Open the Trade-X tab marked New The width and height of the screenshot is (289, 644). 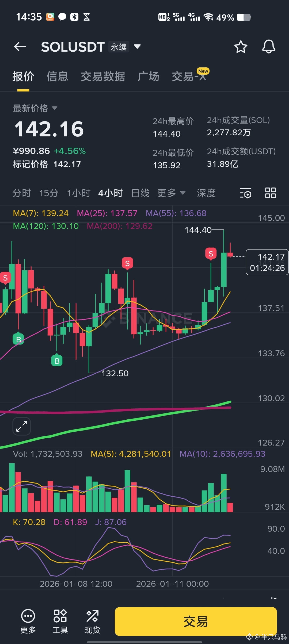190,76
